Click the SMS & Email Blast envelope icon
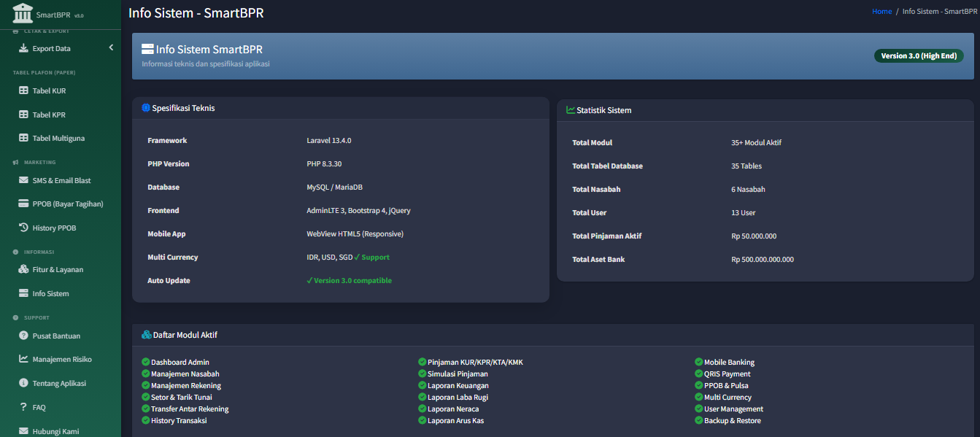980x437 pixels. 23,180
